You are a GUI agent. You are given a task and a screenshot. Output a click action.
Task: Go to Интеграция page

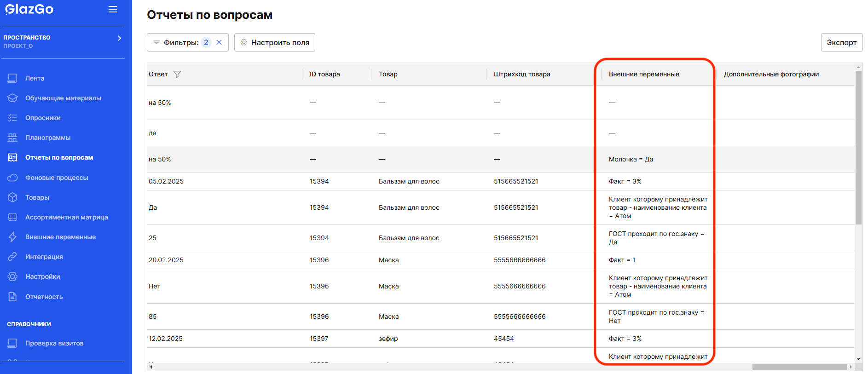44,257
